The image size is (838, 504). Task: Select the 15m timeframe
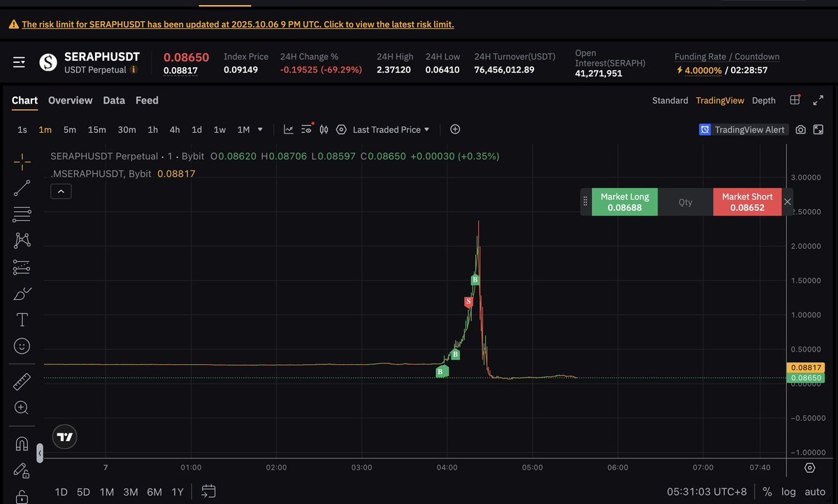point(96,129)
